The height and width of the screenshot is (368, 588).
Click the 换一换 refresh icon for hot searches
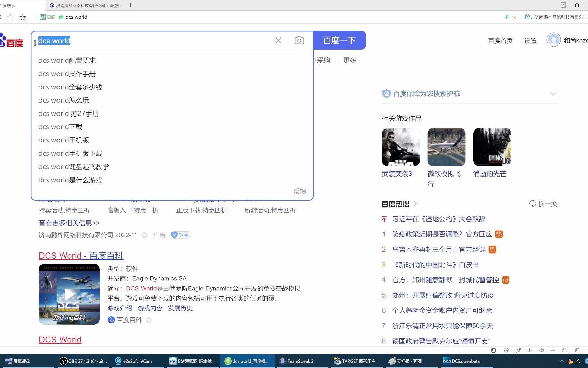point(533,204)
